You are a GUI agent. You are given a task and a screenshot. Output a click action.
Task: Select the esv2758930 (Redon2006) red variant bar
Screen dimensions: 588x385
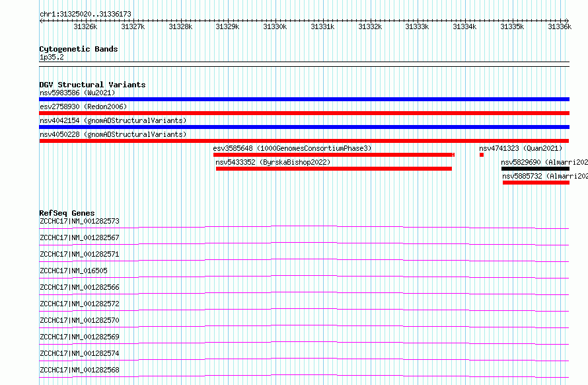304,113
